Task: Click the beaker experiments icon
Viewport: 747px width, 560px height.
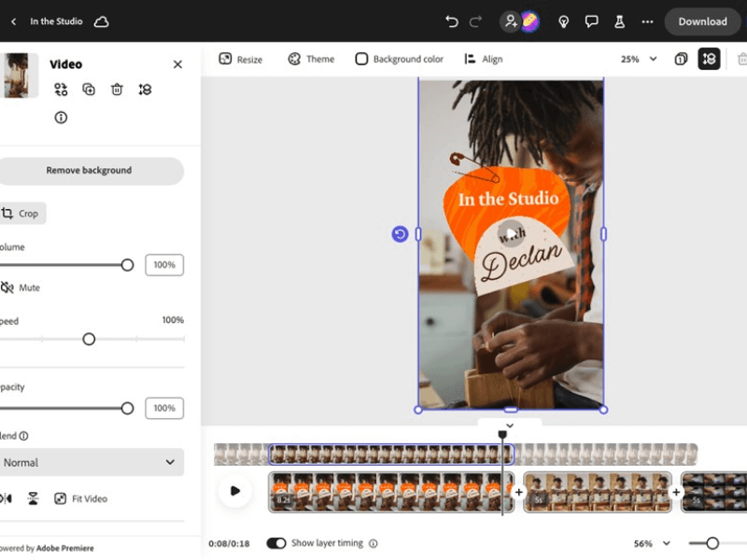Action: click(x=619, y=21)
